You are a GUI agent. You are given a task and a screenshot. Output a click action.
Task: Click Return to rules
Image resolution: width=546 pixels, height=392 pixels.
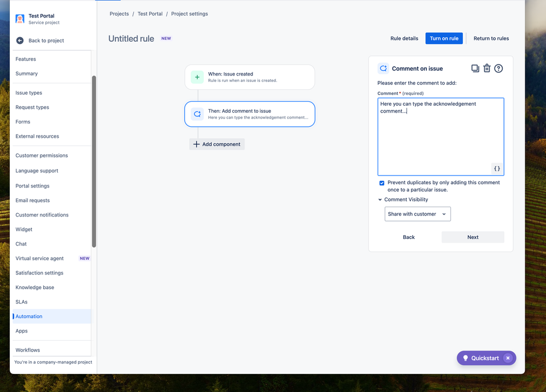[491, 38]
